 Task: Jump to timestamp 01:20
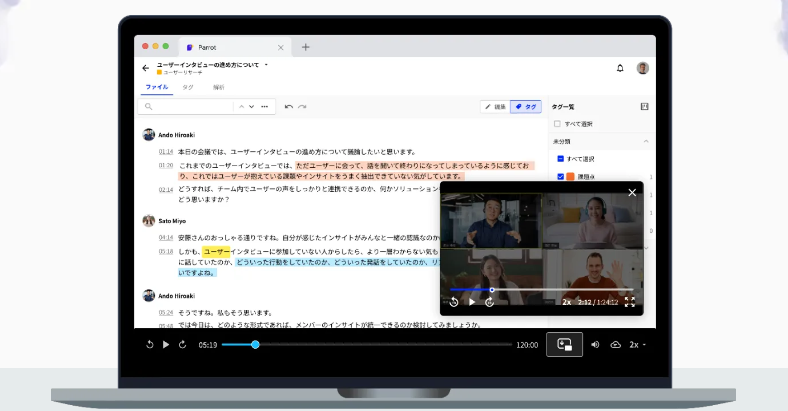pyautogui.click(x=166, y=165)
